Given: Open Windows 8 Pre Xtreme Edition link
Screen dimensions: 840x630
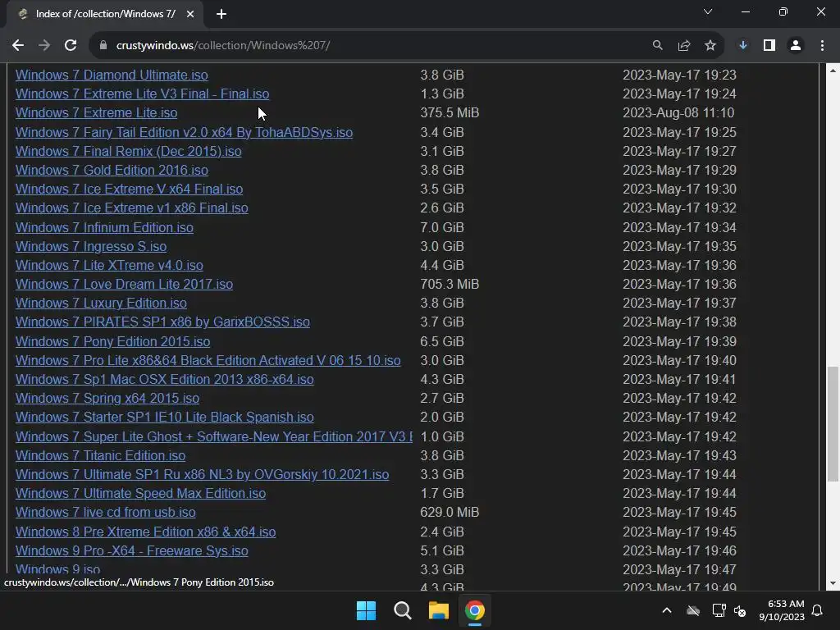Looking at the screenshot, I should [145, 532].
